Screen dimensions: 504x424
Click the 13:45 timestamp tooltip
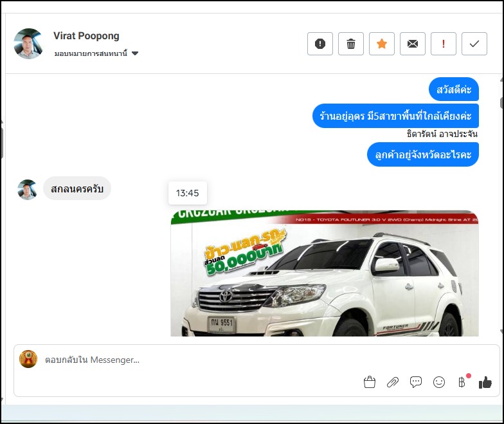pyautogui.click(x=188, y=193)
